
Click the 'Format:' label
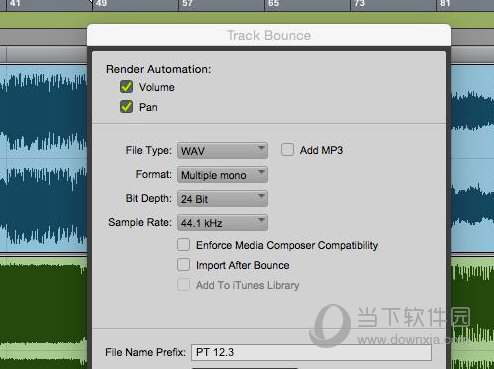pyautogui.click(x=154, y=174)
